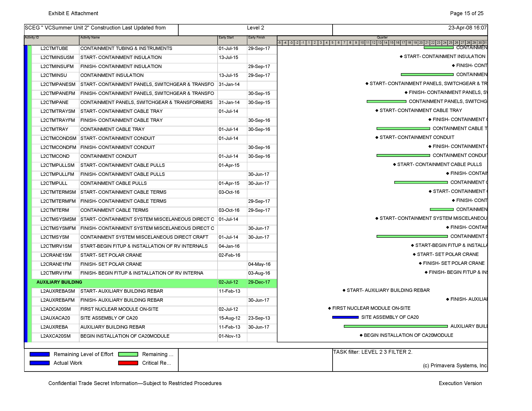Click the START- CONTAINMENT INSULATION milestone diamond
This screenshot has width=532, height=411.
[401, 57]
